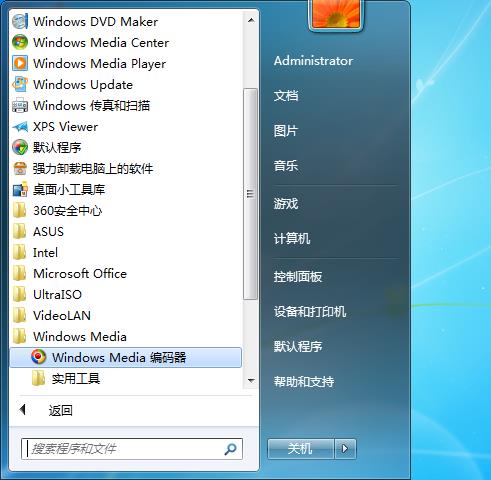This screenshot has width=491, height=480.
Task: Launch Windows Media 编码器 icon
Action: coord(38,357)
